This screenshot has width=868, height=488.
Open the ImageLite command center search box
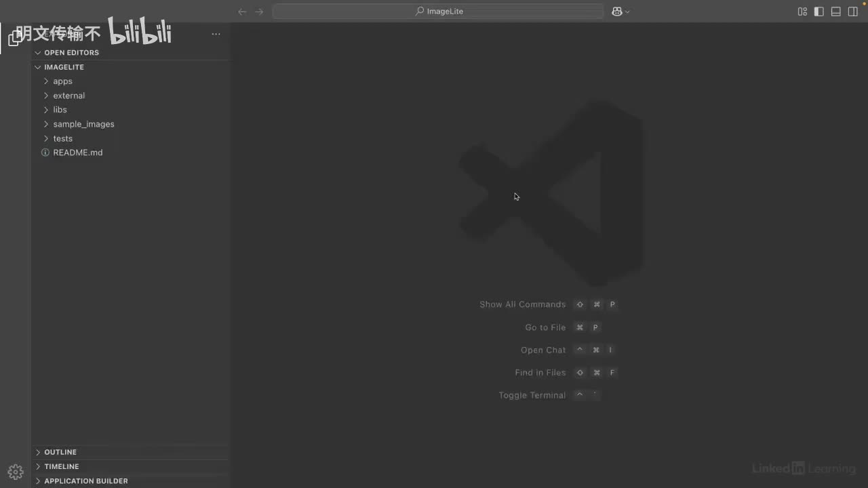[438, 12]
